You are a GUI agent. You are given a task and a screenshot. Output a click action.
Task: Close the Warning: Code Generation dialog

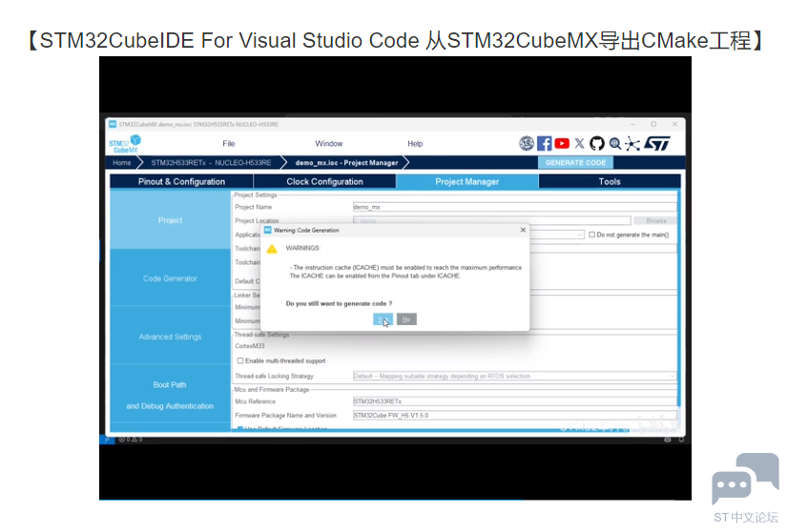coord(523,230)
